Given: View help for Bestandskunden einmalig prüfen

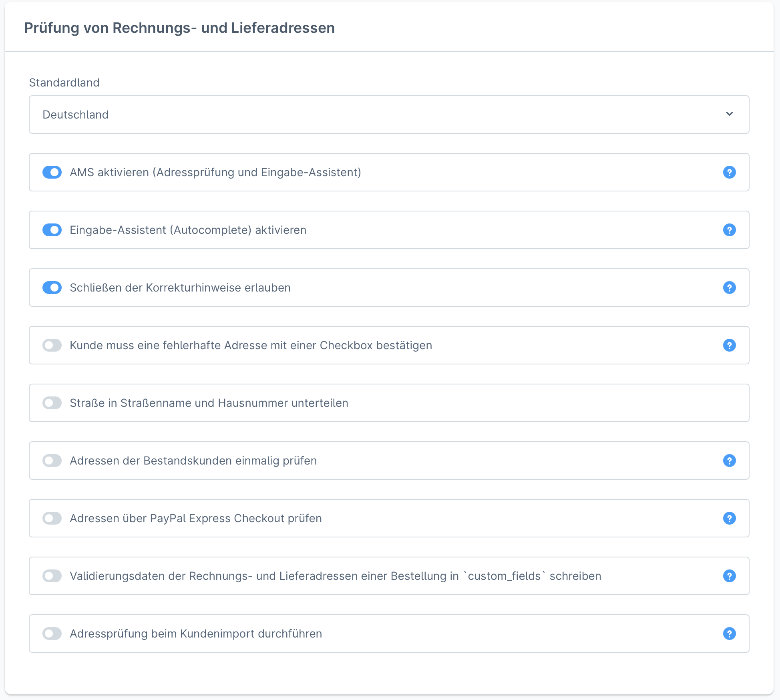Looking at the screenshot, I should (729, 461).
